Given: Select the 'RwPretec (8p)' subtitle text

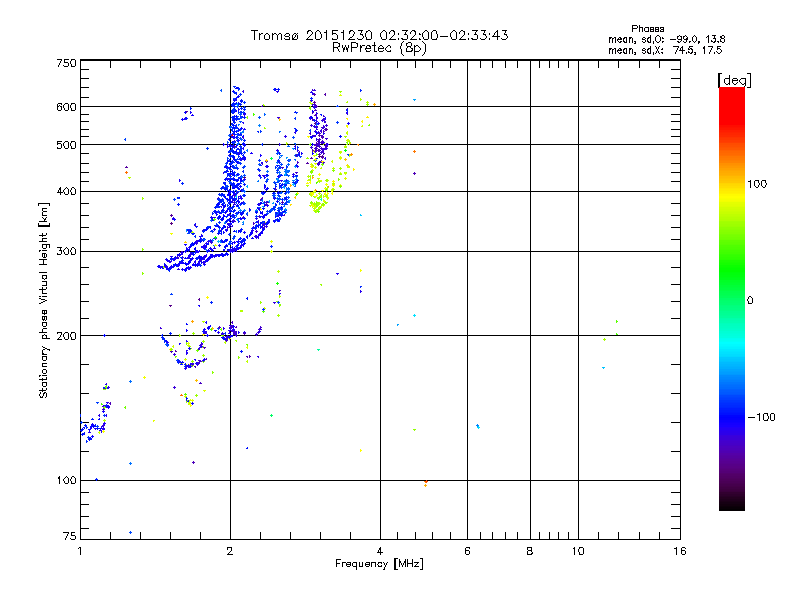Looking at the screenshot, I should click(379, 48).
